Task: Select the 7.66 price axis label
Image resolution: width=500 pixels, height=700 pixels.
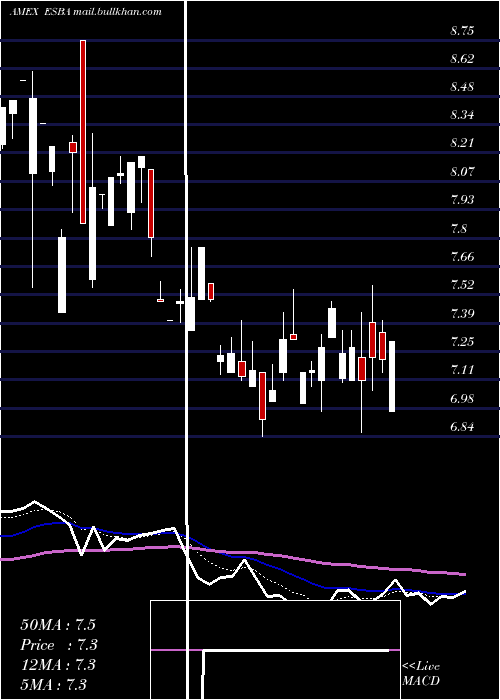Action: click(x=462, y=257)
